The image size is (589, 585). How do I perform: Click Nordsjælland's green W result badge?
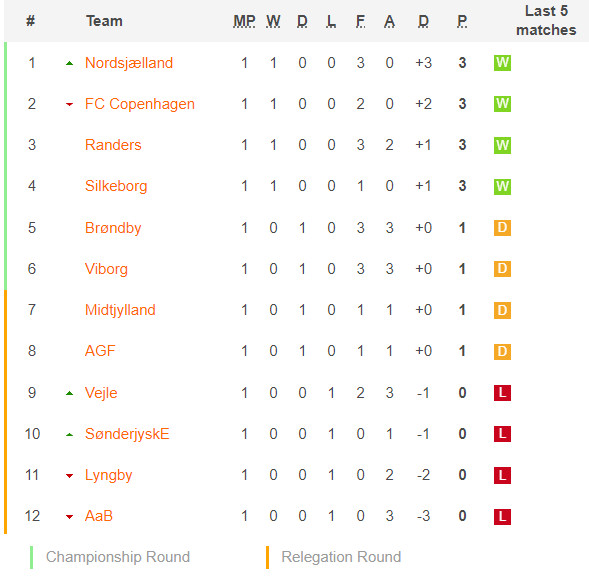click(502, 63)
